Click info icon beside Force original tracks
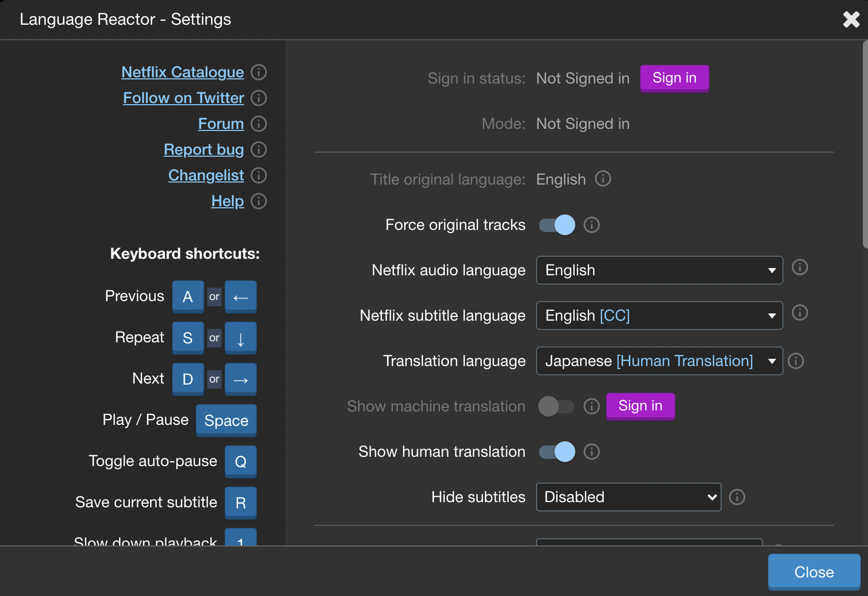868x596 pixels. (592, 225)
